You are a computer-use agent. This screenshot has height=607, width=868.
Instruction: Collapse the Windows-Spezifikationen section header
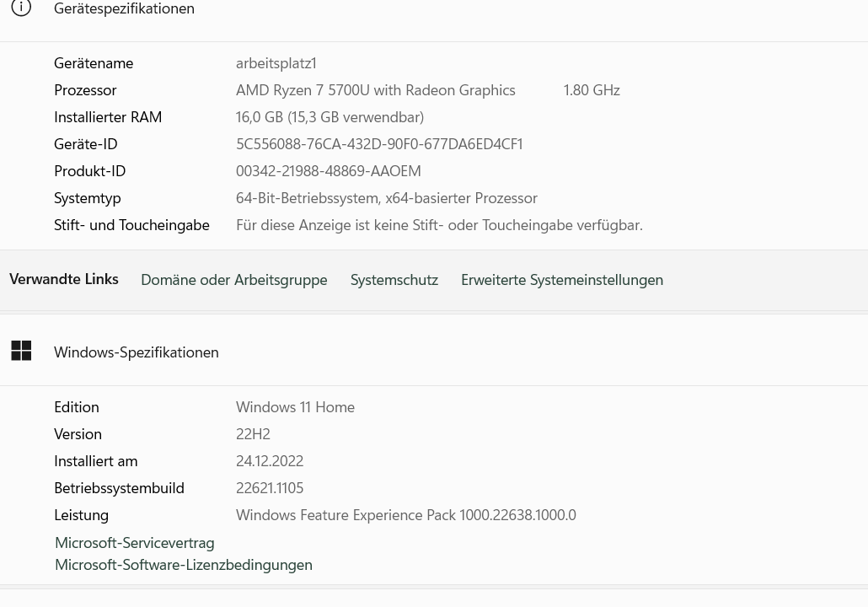(x=434, y=351)
